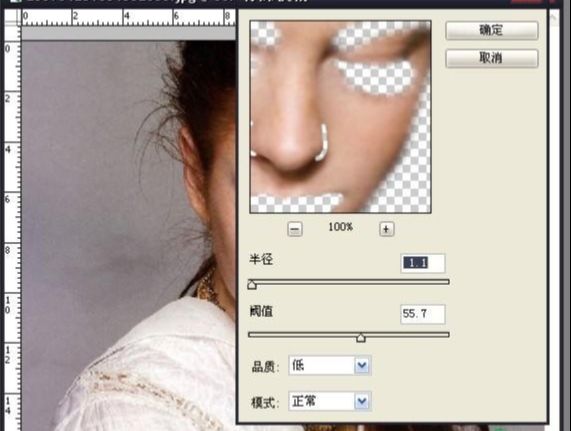Zoom out the preview with minus icon

click(x=295, y=229)
